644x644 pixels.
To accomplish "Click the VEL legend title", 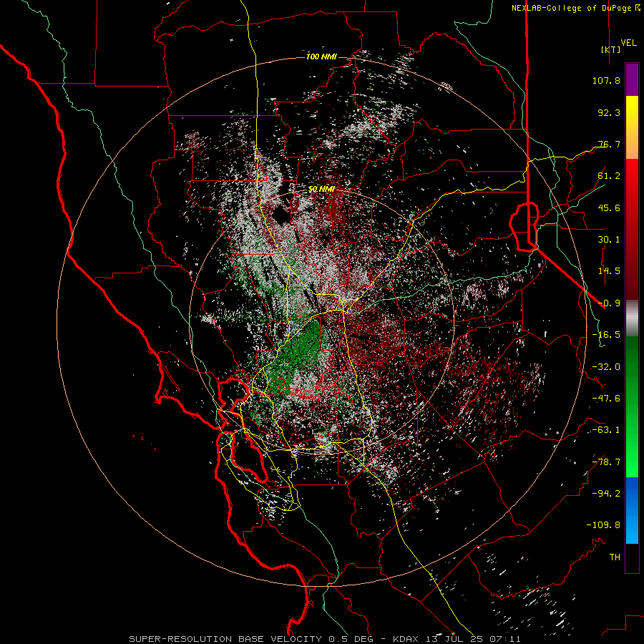I will click(x=628, y=43).
